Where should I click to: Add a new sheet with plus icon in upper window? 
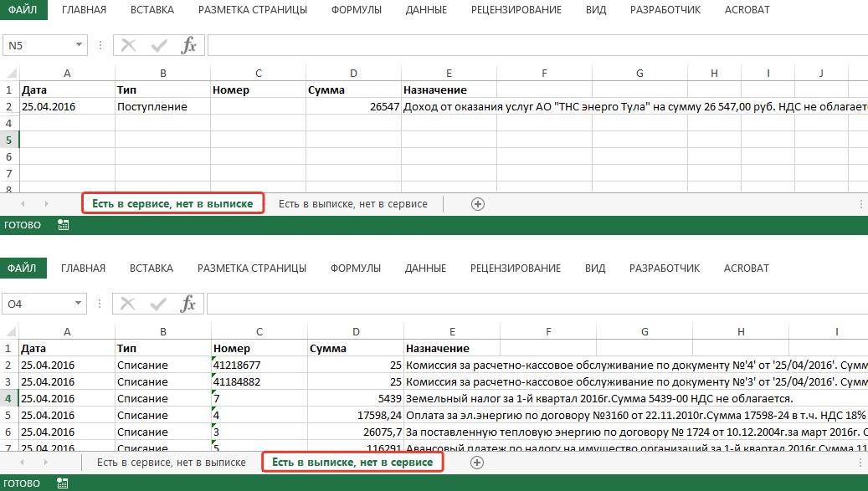(478, 204)
